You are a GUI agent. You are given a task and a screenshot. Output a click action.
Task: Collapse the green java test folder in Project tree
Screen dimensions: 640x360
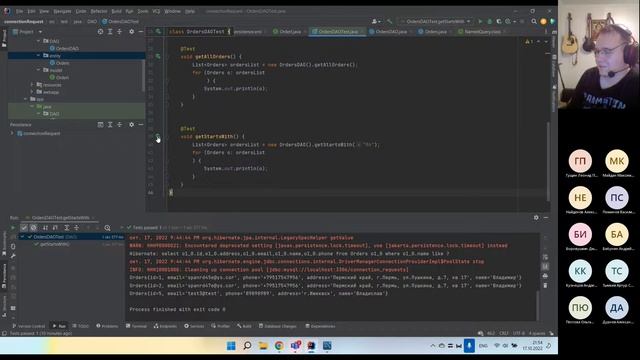(x=32, y=107)
